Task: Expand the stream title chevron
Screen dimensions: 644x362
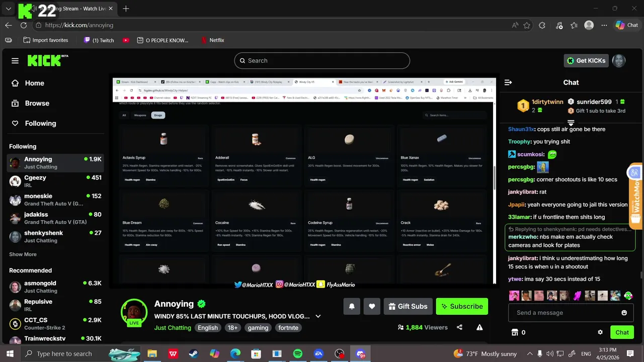Action: (x=318, y=316)
